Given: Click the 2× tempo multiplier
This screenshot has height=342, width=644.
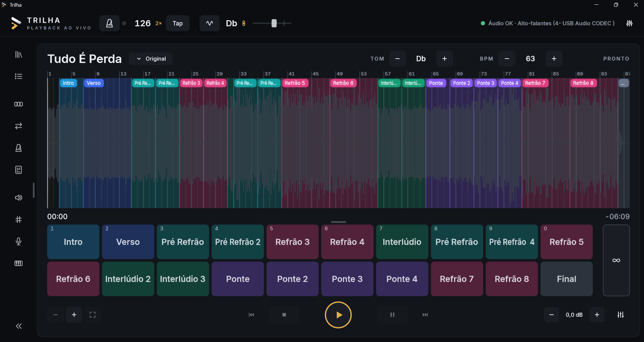Looking at the screenshot, I should [159, 23].
